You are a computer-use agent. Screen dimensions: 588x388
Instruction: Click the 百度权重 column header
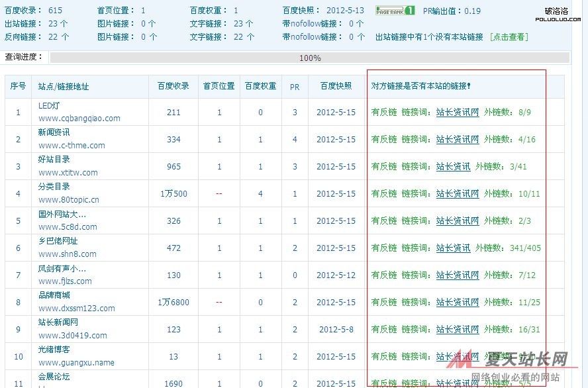[260, 86]
